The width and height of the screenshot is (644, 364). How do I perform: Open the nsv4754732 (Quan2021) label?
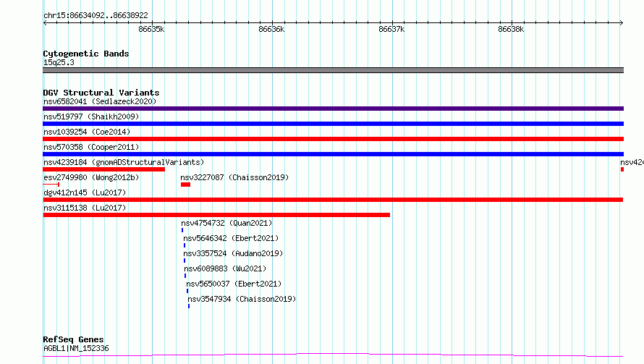(x=226, y=223)
